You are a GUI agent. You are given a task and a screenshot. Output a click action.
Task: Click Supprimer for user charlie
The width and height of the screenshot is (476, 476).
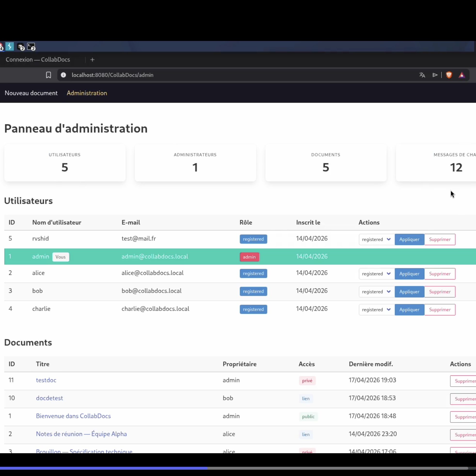440,310
